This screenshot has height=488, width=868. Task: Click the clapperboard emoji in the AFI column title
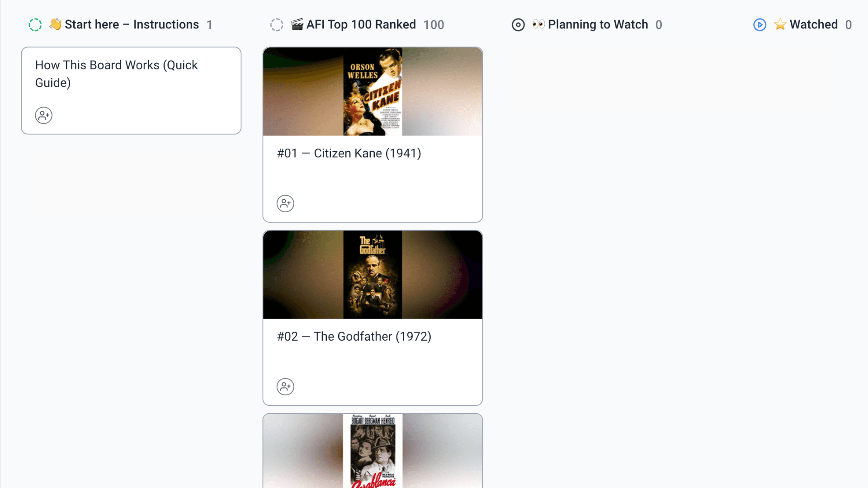point(297,24)
